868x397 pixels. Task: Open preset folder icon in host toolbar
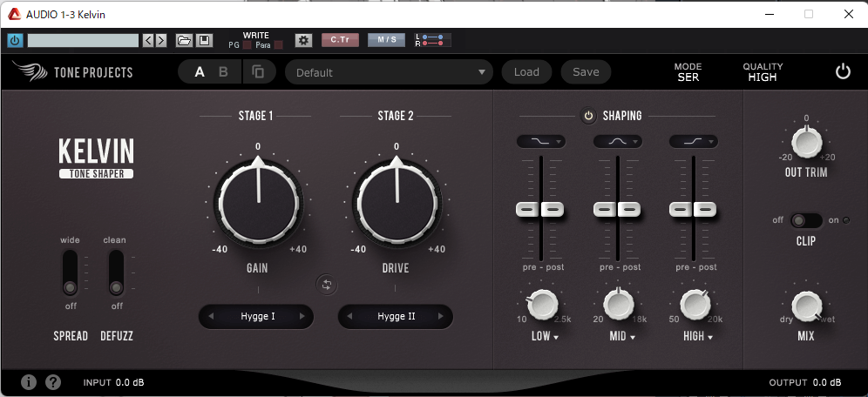[x=184, y=40]
